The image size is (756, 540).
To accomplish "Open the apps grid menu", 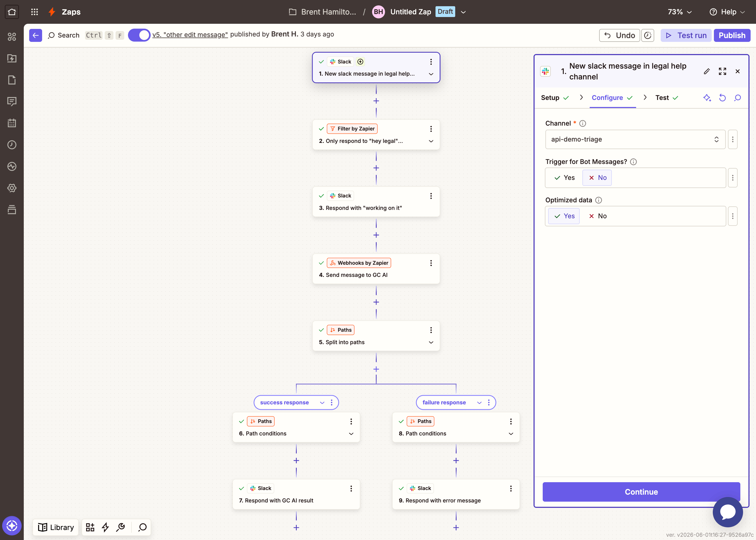I will click(35, 12).
